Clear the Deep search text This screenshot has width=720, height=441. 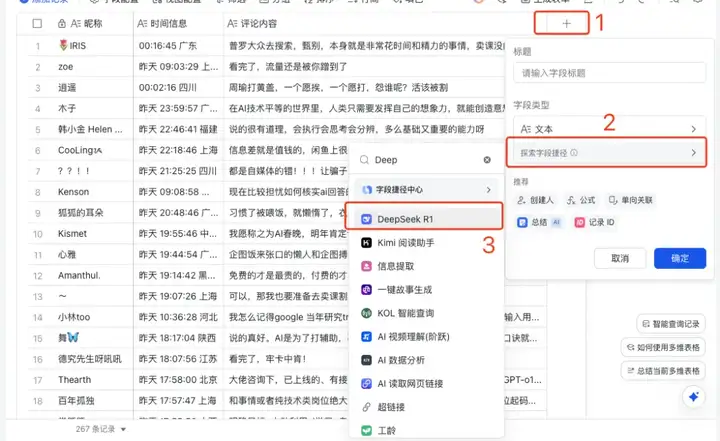[x=487, y=160]
